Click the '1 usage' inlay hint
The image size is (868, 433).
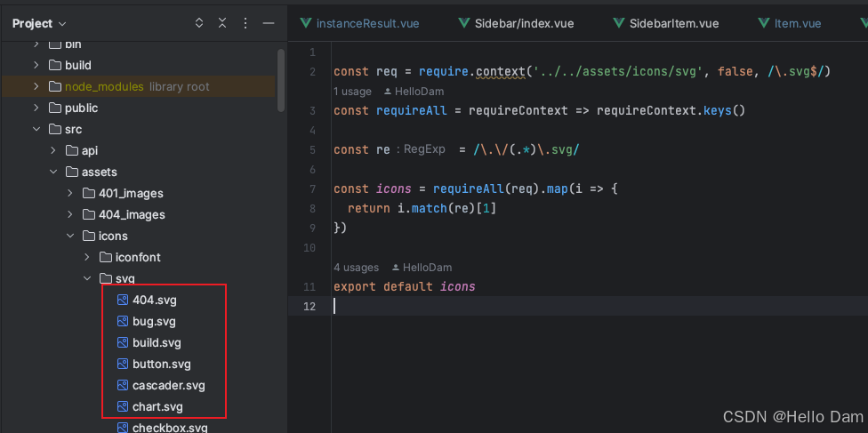(x=352, y=92)
